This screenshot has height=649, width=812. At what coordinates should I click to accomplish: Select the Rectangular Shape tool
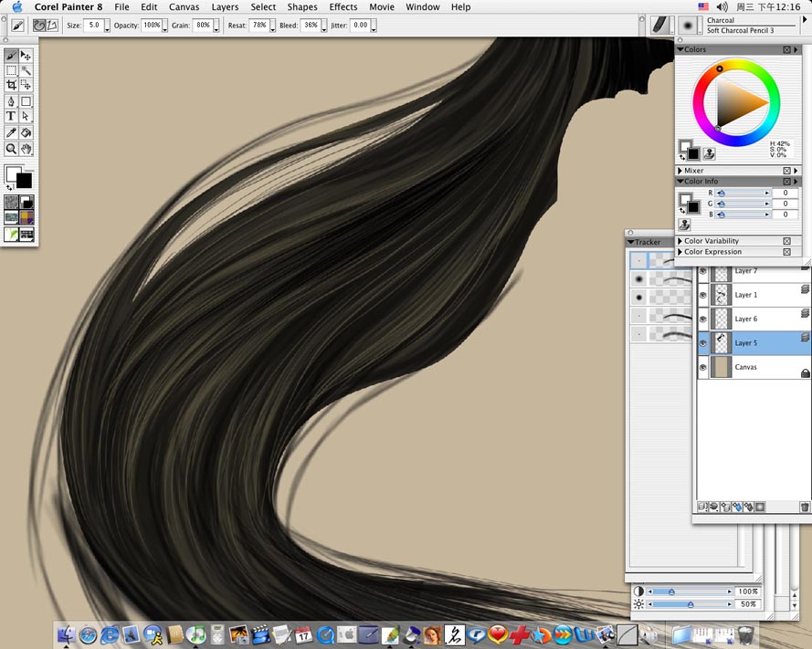click(x=26, y=101)
